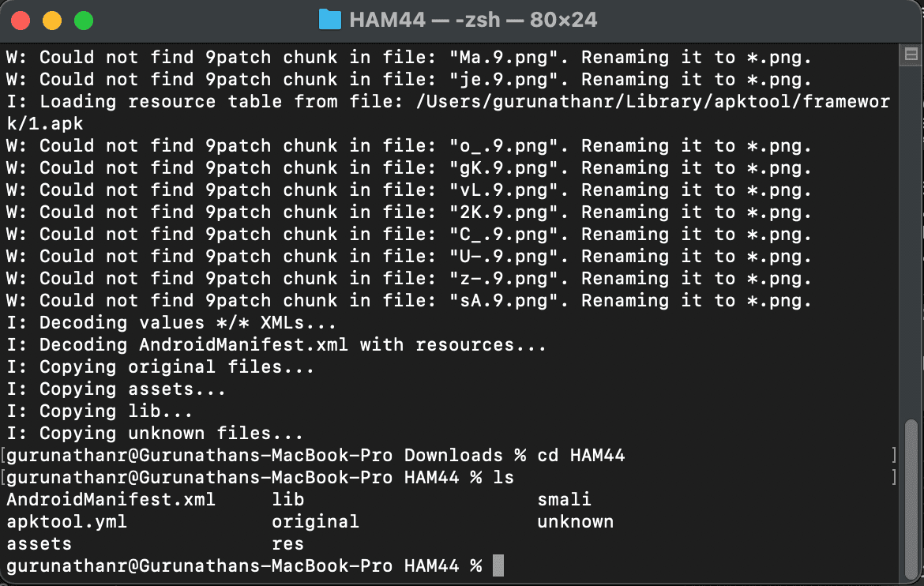This screenshot has height=586, width=924.
Task: Click apktool.yml in the directory listing
Action: pos(66,522)
